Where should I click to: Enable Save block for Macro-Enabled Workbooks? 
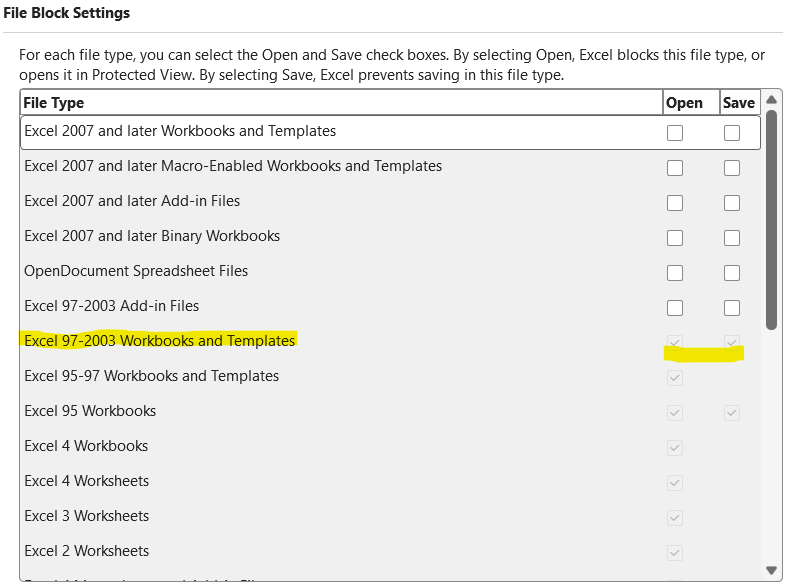732,168
